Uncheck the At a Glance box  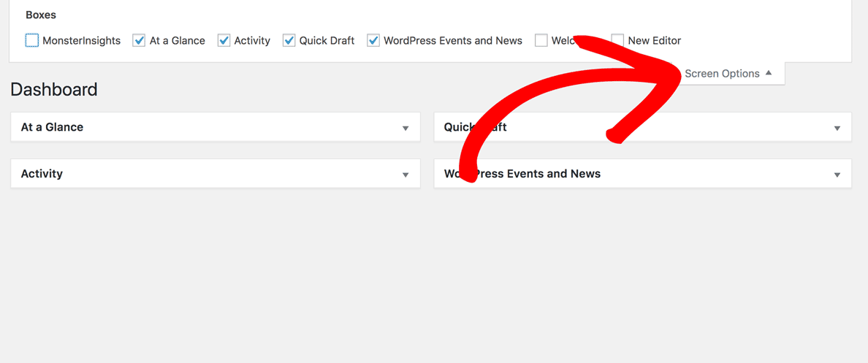coord(139,40)
